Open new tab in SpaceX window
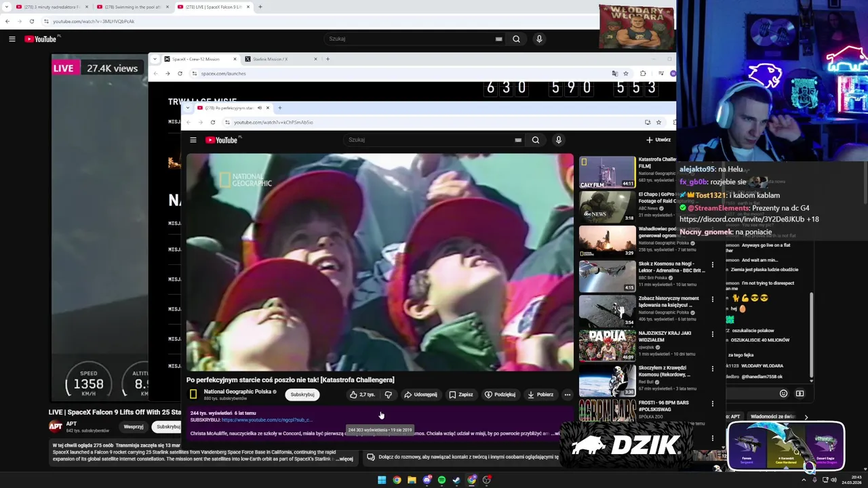The height and width of the screenshot is (488, 868). pos(328,59)
